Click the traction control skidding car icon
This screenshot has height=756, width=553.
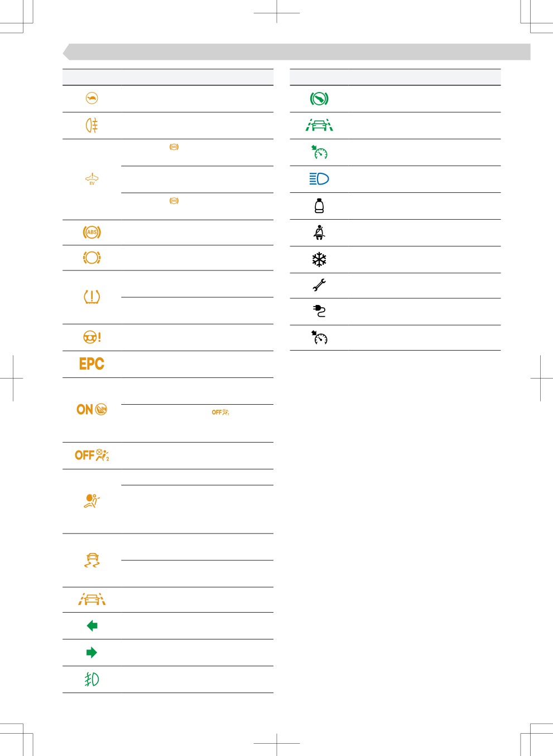coord(92,560)
